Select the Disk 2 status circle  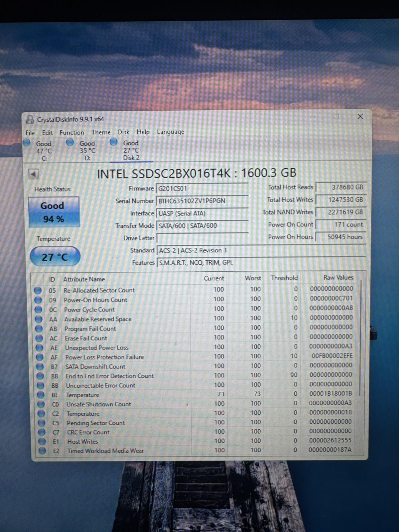113,142
